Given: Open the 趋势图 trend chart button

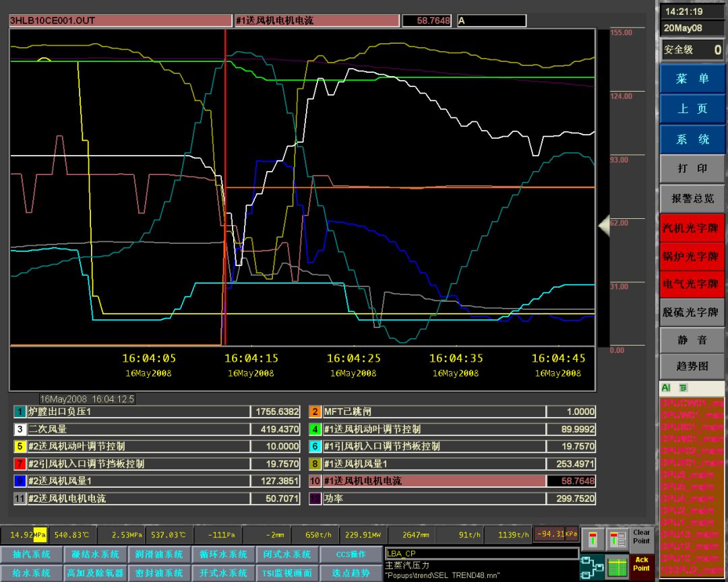Looking at the screenshot, I should pos(692,366).
